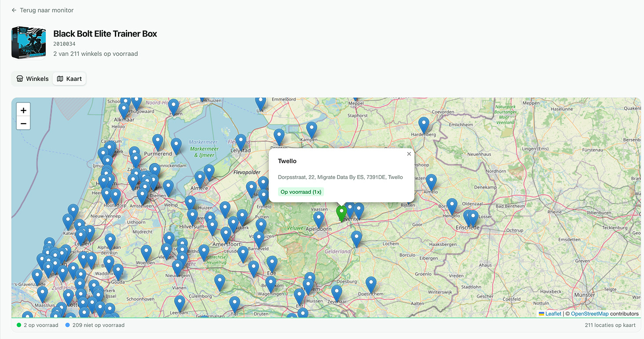This screenshot has width=644, height=339.
Task: Click the map zoom out minus button
Action: tap(23, 124)
